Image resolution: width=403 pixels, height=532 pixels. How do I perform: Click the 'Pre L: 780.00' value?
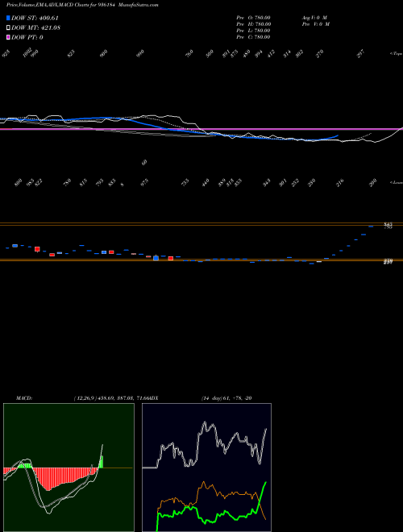[x=253, y=31]
